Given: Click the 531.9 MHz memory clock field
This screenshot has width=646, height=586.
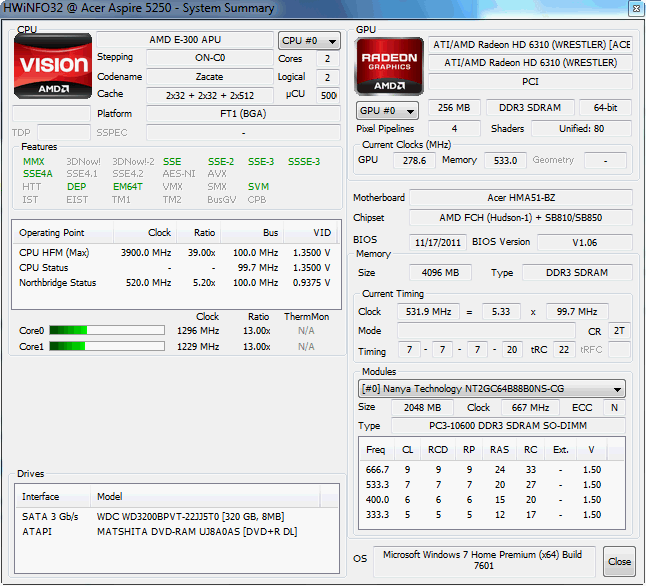Looking at the screenshot, I should (428, 312).
